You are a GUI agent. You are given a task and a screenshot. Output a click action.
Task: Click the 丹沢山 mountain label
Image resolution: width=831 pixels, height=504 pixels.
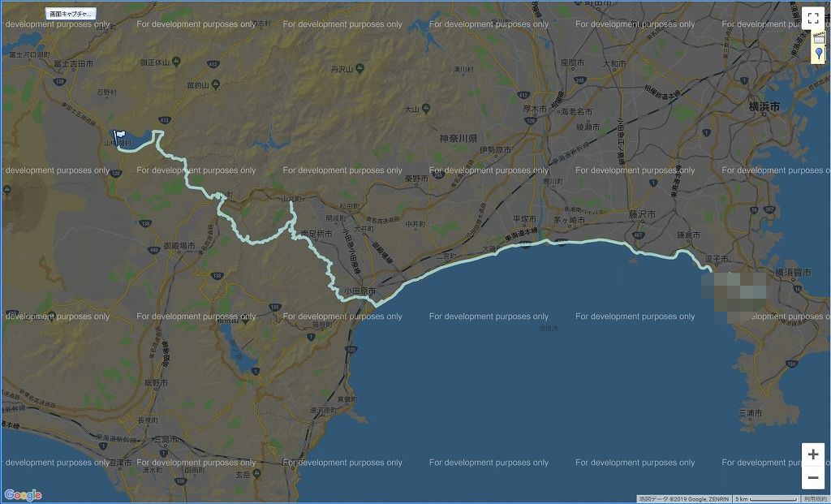[x=342, y=70]
